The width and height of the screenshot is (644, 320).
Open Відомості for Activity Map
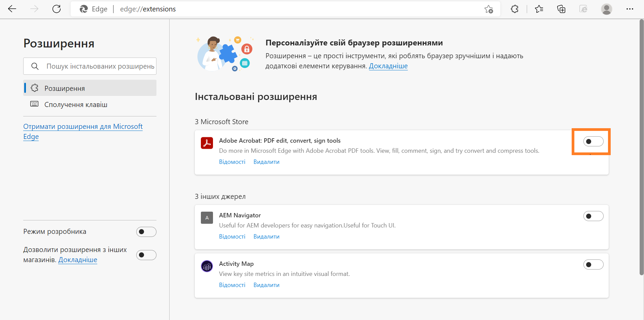point(232,285)
